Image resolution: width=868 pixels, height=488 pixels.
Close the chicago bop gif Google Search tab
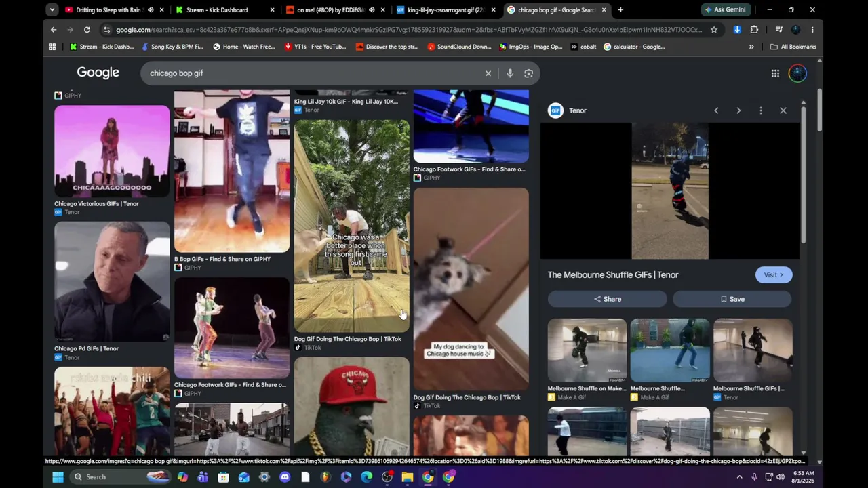[604, 10]
